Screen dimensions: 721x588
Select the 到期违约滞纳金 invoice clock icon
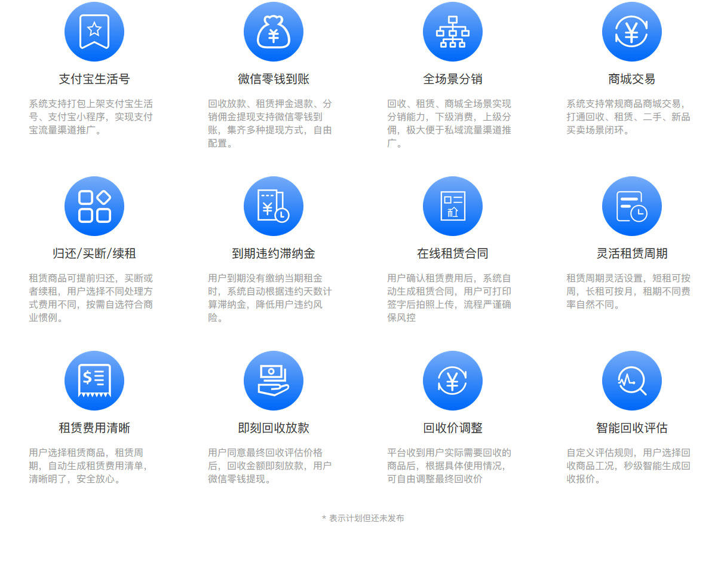(273, 206)
